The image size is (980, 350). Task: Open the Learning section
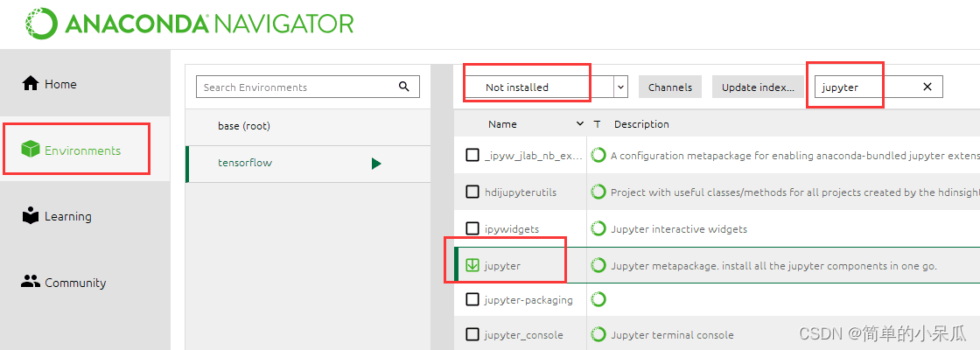(85, 216)
